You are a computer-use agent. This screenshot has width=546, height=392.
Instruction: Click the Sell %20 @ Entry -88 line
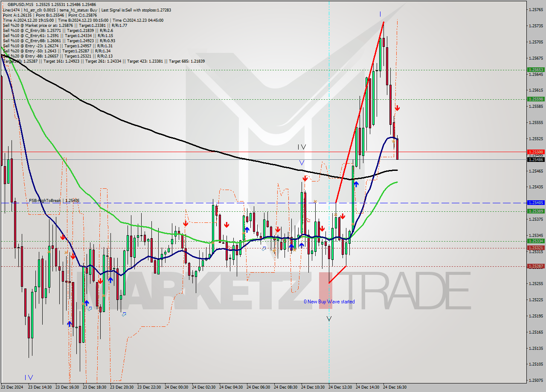pyautogui.click(x=58, y=56)
